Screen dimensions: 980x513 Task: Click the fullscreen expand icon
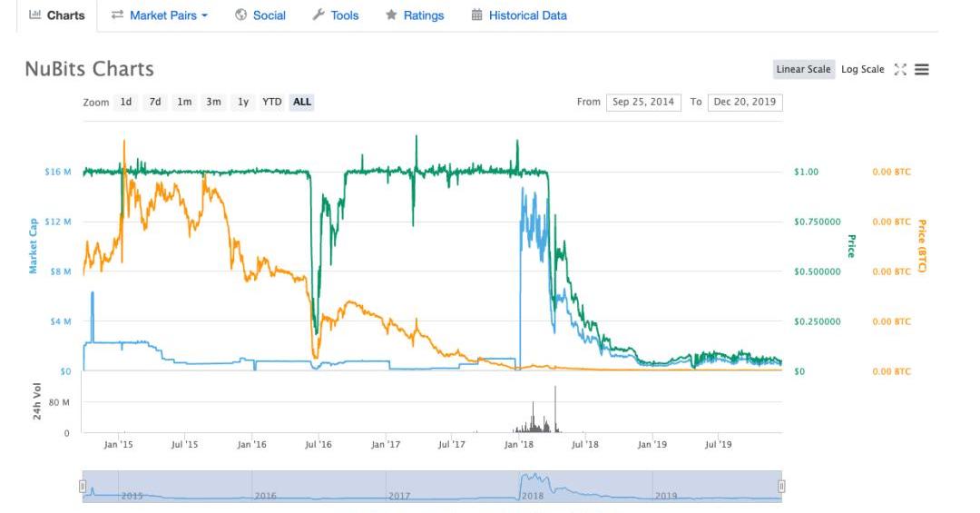point(900,70)
